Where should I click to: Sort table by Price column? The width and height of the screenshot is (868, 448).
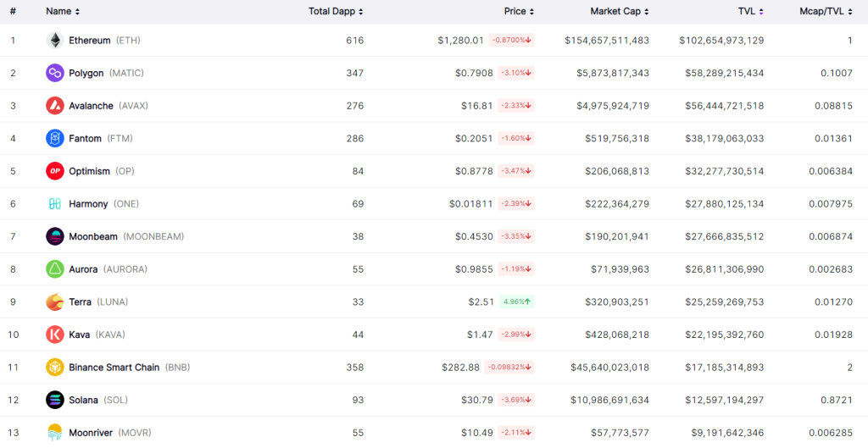[x=519, y=11]
